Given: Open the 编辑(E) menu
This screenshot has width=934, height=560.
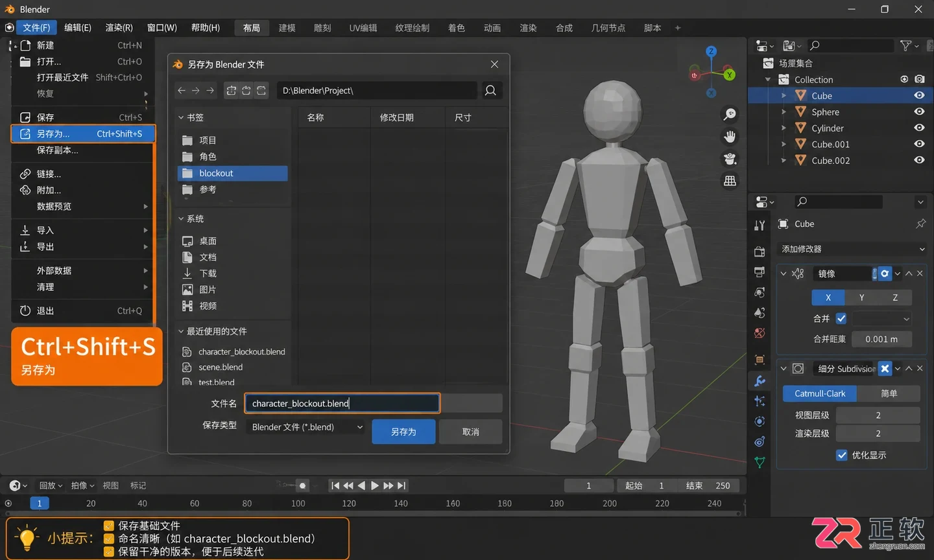Looking at the screenshot, I should pyautogui.click(x=78, y=27).
